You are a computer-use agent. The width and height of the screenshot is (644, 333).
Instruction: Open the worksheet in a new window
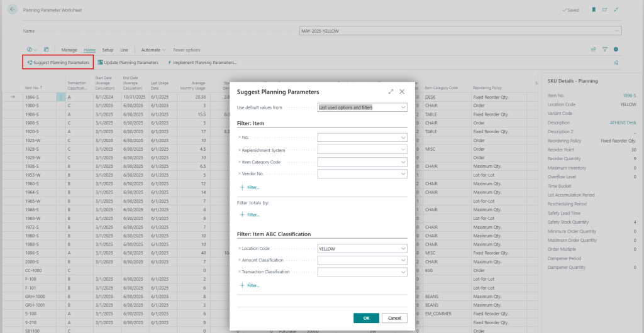(x=604, y=10)
